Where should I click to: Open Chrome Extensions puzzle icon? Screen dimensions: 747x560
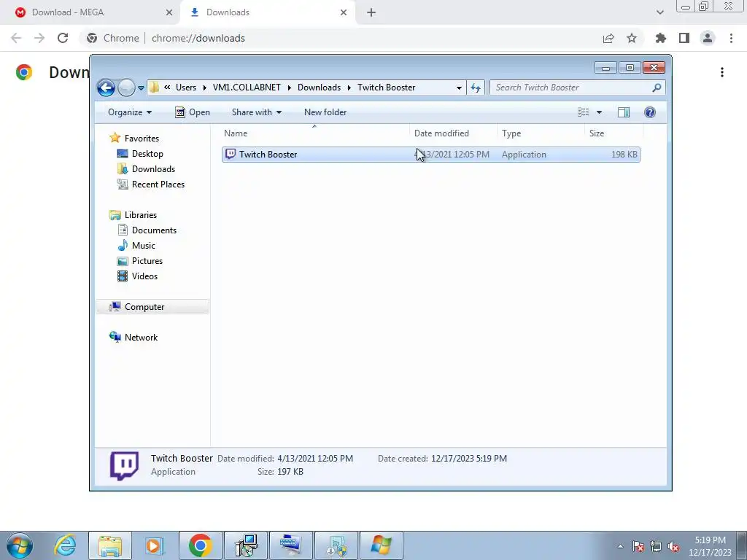[661, 38]
